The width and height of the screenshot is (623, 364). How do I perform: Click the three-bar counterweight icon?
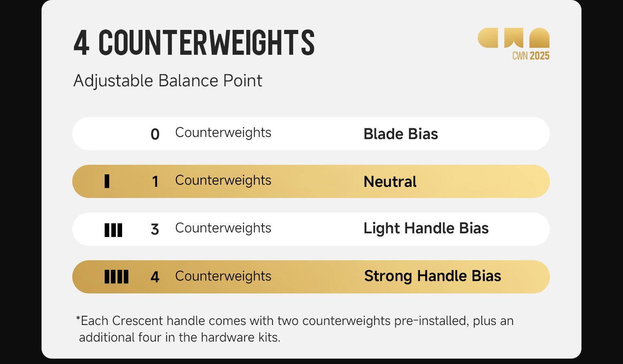(113, 230)
